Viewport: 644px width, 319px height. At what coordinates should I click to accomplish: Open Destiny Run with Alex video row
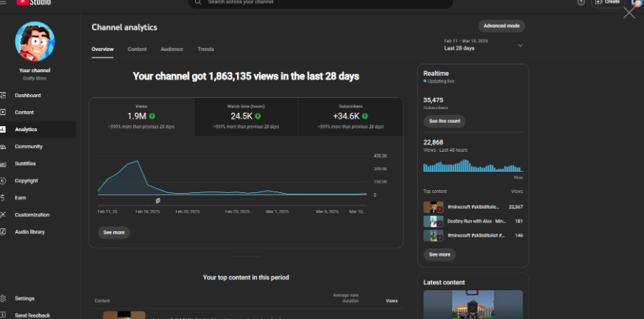click(473, 221)
